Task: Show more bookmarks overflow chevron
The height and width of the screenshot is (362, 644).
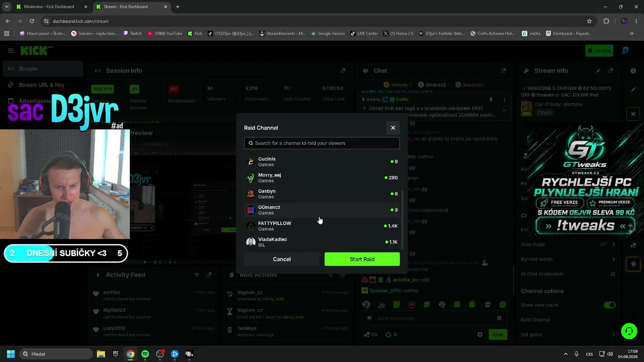Action: (x=632, y=34)
